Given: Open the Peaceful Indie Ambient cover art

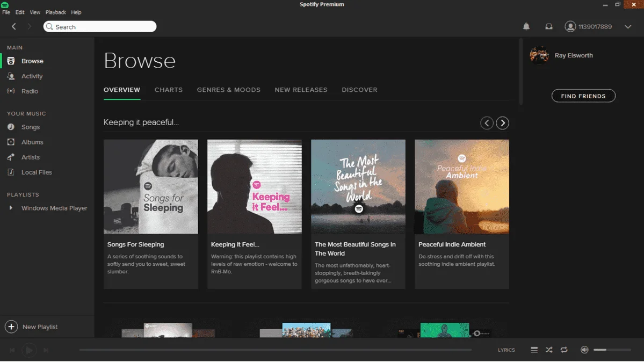Looking at the screenshot, I should coord(461,186).
